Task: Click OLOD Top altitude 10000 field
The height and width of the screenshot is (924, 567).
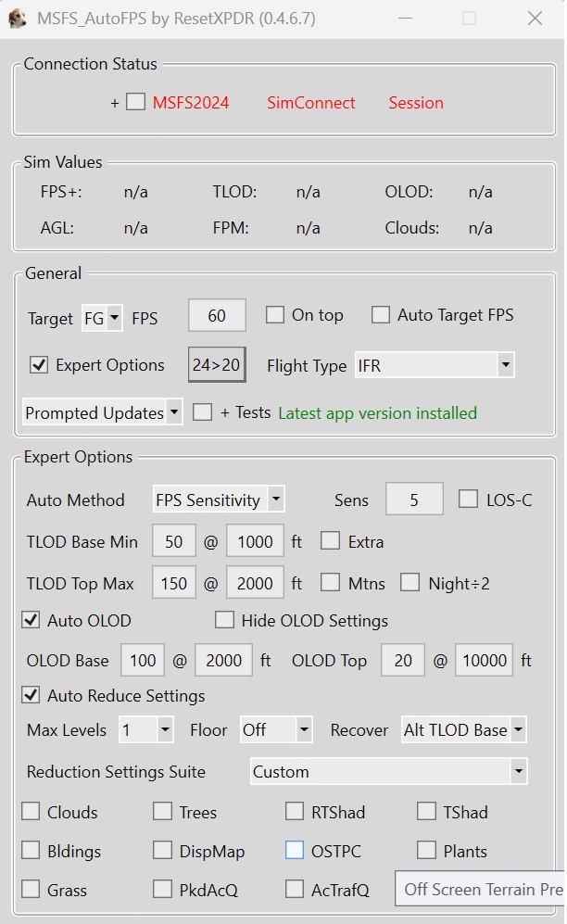Action: [484, 660]
